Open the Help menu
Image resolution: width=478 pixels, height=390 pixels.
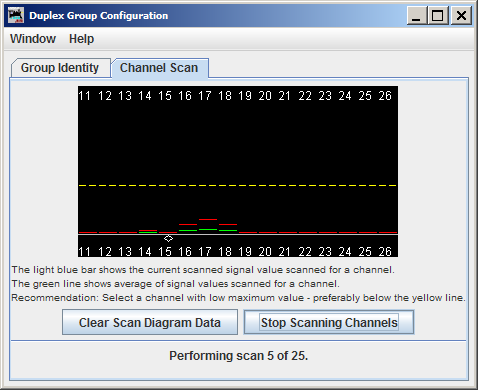coord(81,39)
